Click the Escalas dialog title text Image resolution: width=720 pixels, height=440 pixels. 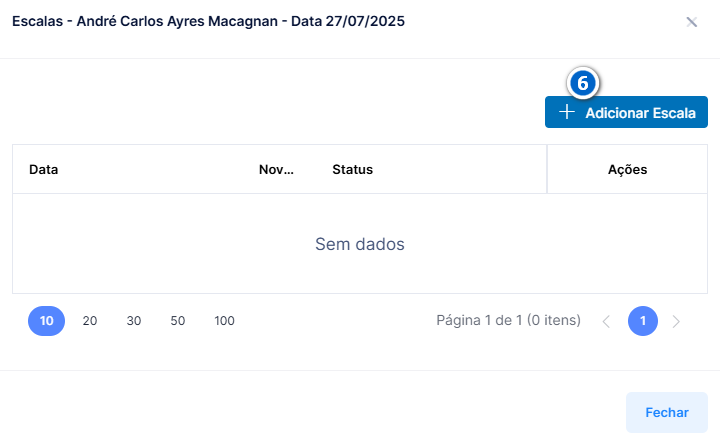pos(208,21)
